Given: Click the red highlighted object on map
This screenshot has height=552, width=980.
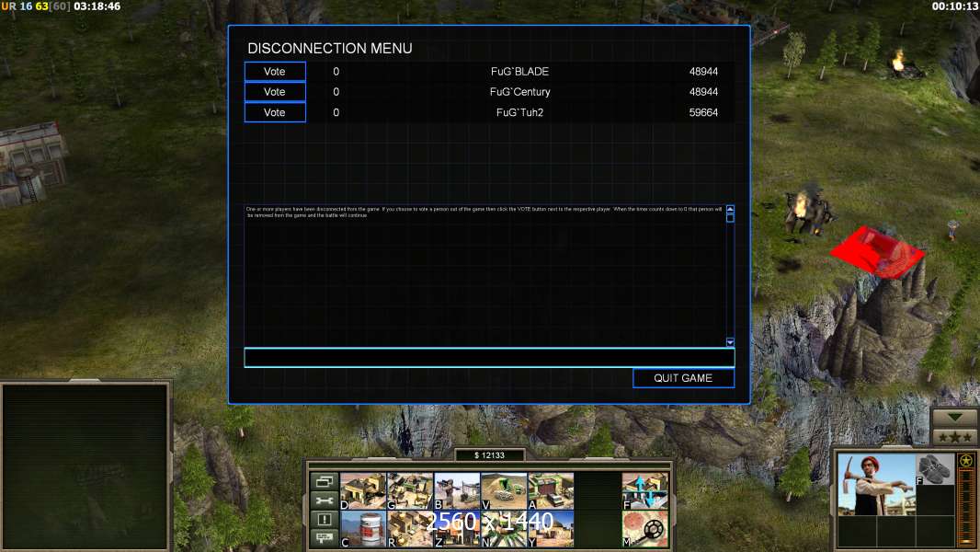Looking at the screenshot, I should point(877,252).
